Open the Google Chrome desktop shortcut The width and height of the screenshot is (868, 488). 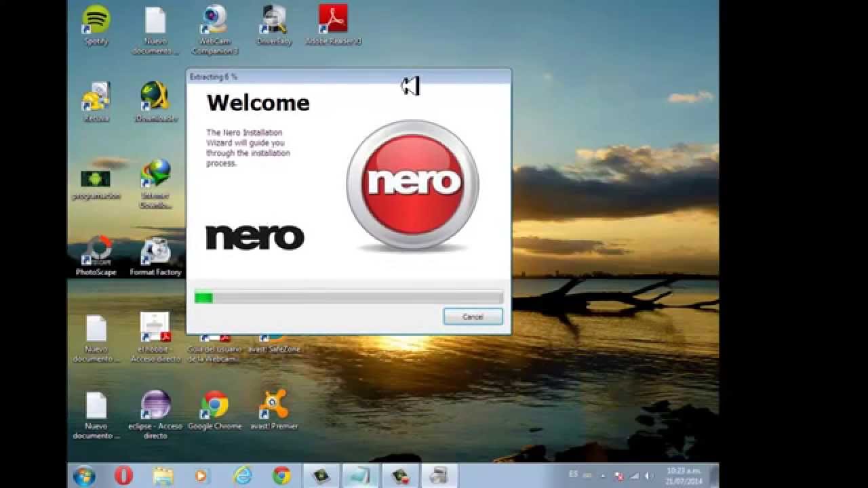click(214, 411)
